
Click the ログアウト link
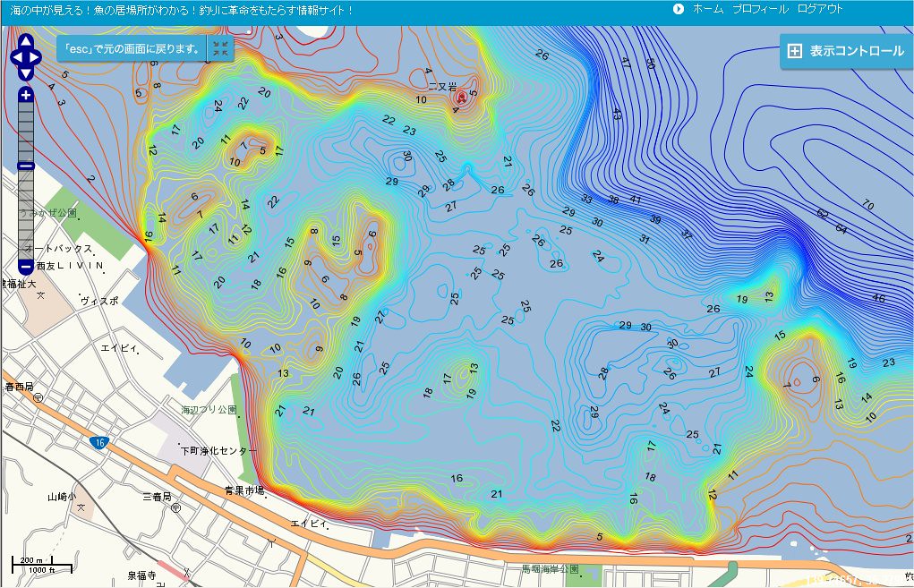coord(820,9)
